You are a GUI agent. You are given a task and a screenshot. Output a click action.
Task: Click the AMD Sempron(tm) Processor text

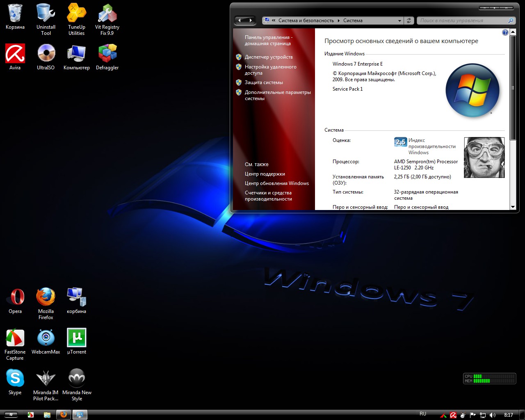426,162
